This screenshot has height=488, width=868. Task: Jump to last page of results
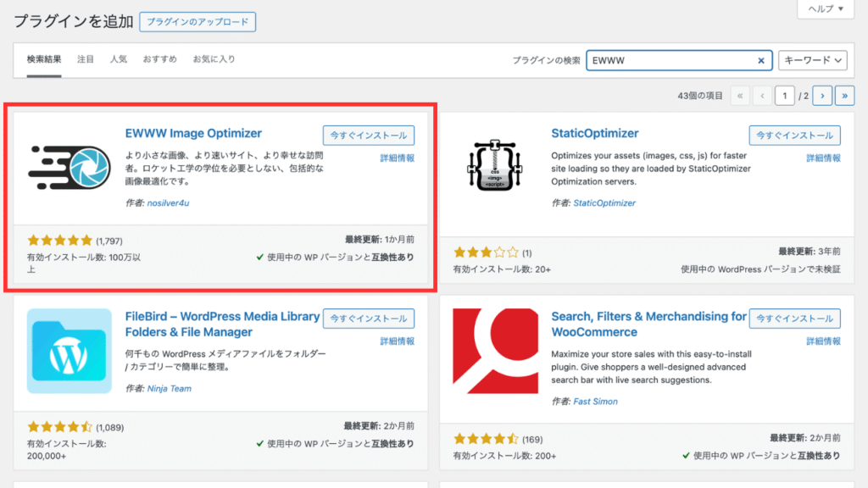(844, 97)
